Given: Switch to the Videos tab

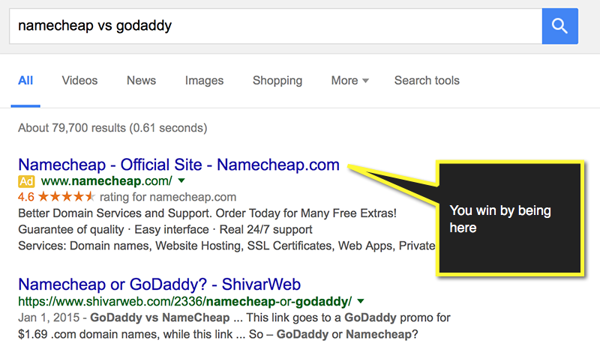Looking at the screenshot, I should pyautogui.click(x=79, y=81).
